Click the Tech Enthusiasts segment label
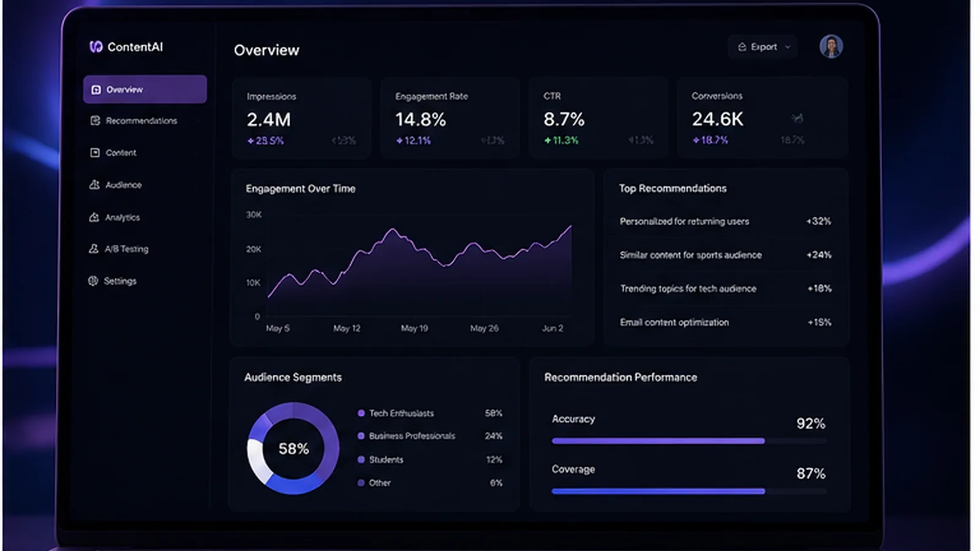The height and width of the screenshot is (551, 980). click(401, 413)
